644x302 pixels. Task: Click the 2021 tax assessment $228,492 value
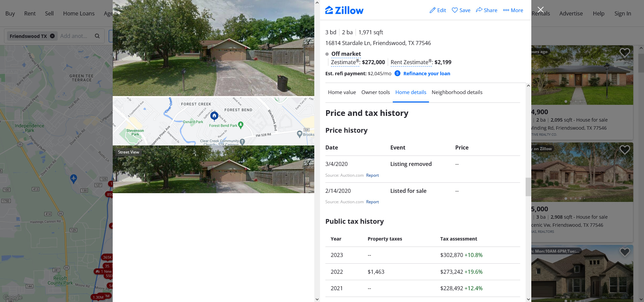451,288
